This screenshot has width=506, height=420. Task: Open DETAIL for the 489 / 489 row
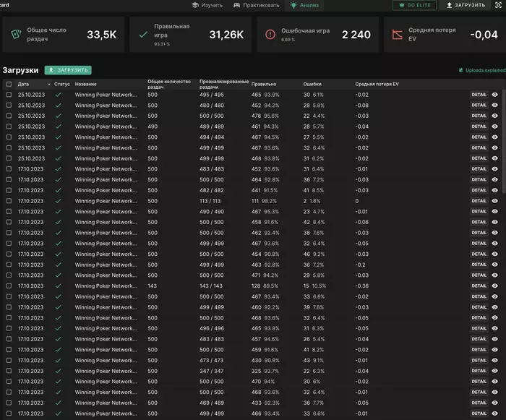pos(479,127)
